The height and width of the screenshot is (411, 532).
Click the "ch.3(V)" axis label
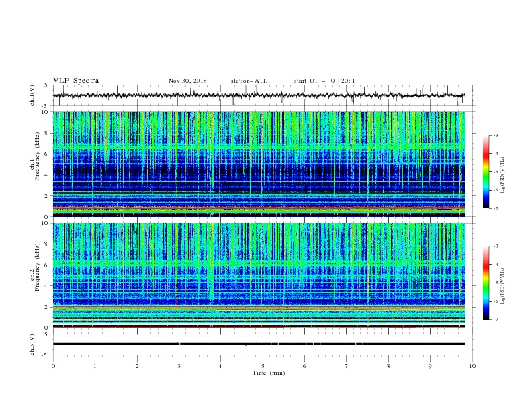[32, 345]
